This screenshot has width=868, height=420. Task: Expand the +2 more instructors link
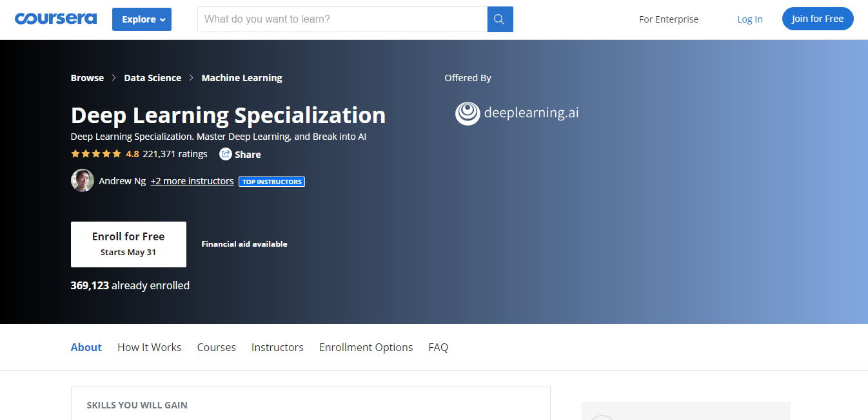(x=192, y=181)
